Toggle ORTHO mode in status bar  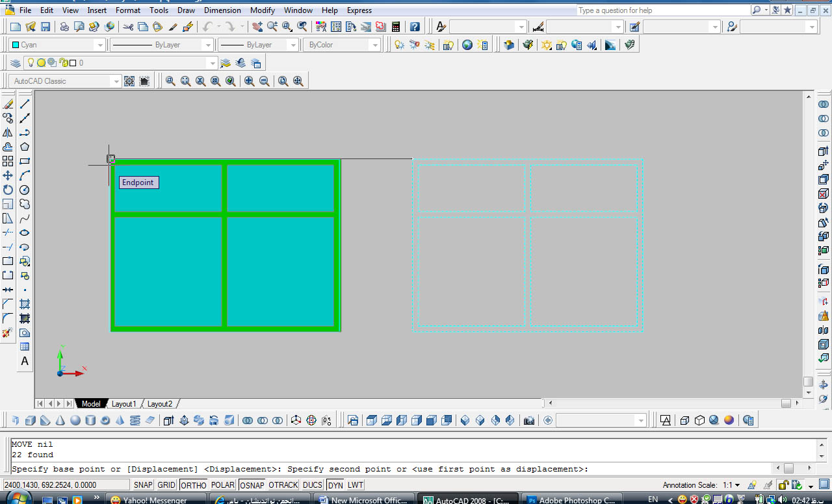pos(193,485)
